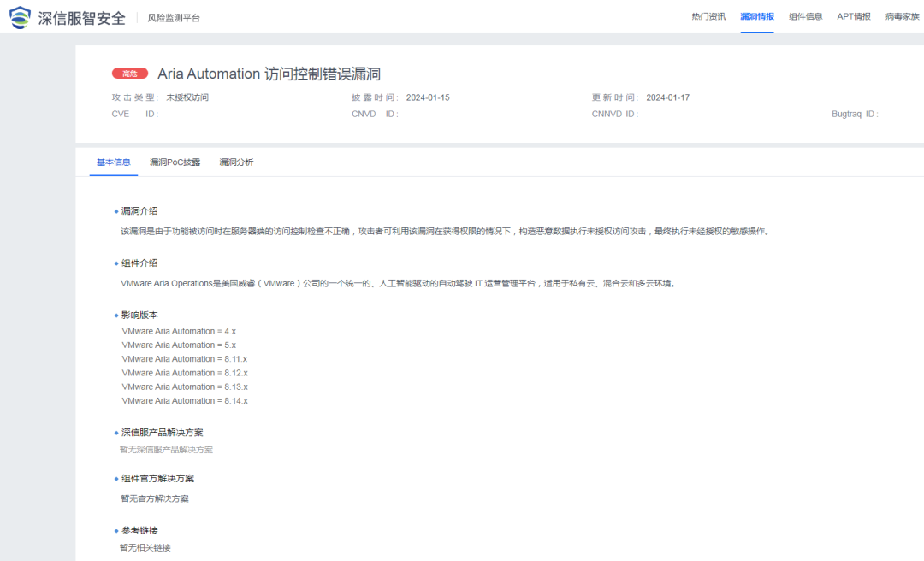This screenshot has width=924, height=561.
Task: Click the vulnerability title Aria Automation 访问控制错误漏洞
Action: point(269,74)
